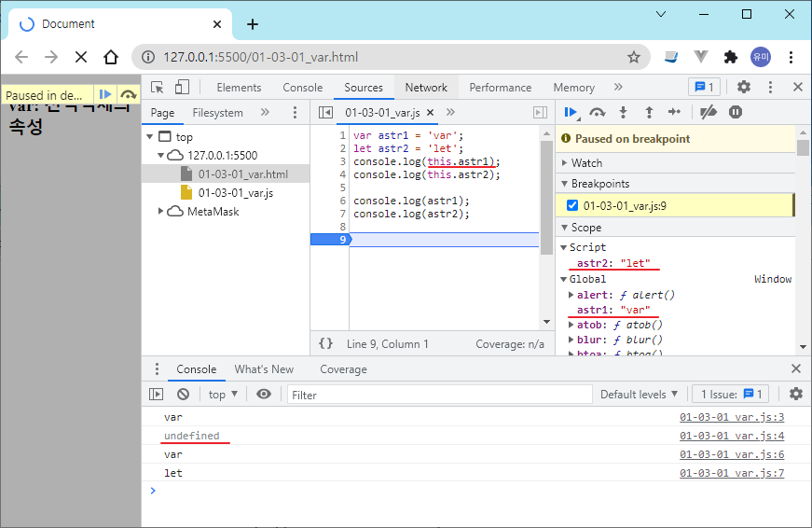Click the 1 Issue button

(x=732, y=395)
